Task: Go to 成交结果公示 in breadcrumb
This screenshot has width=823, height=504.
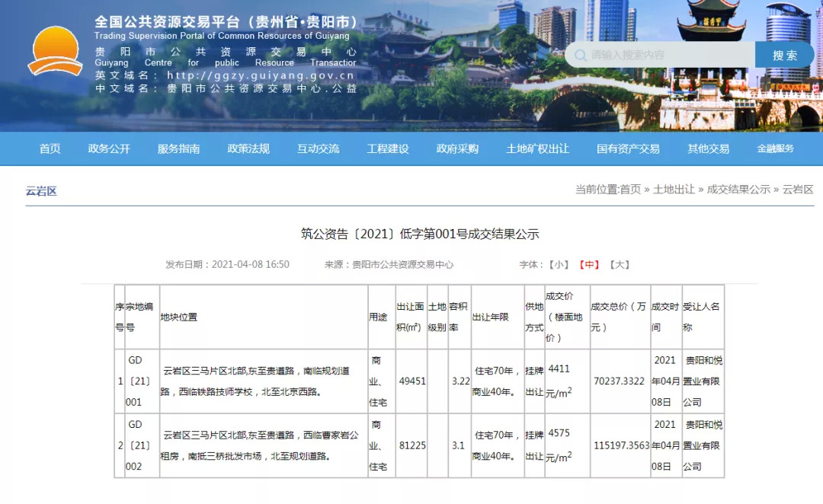Action: pyautogui.click(x=738, y=190)
